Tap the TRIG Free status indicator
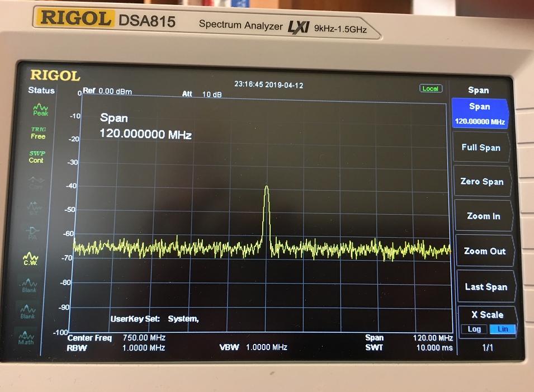This screenshot has height=392, width=534. click(38, 133)
